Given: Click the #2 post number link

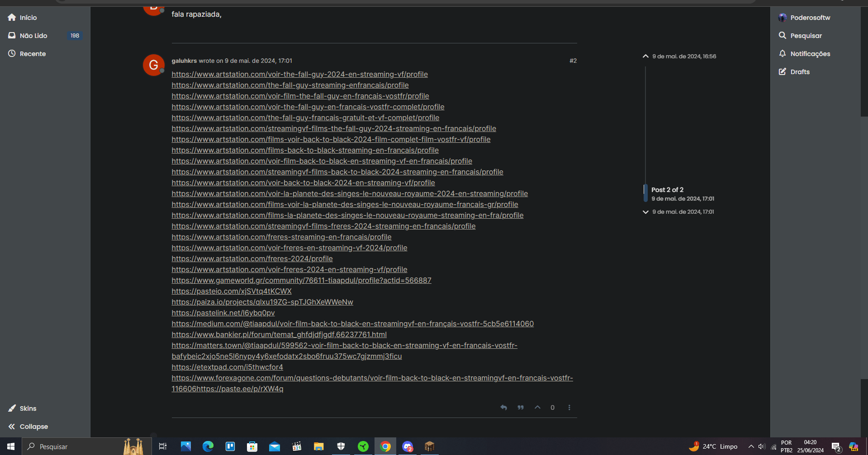Looking at the screenshot, I should point(573,61).
